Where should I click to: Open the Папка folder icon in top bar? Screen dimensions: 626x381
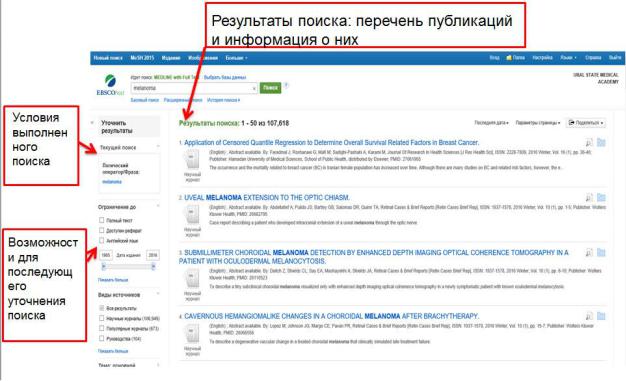[515, 58]
